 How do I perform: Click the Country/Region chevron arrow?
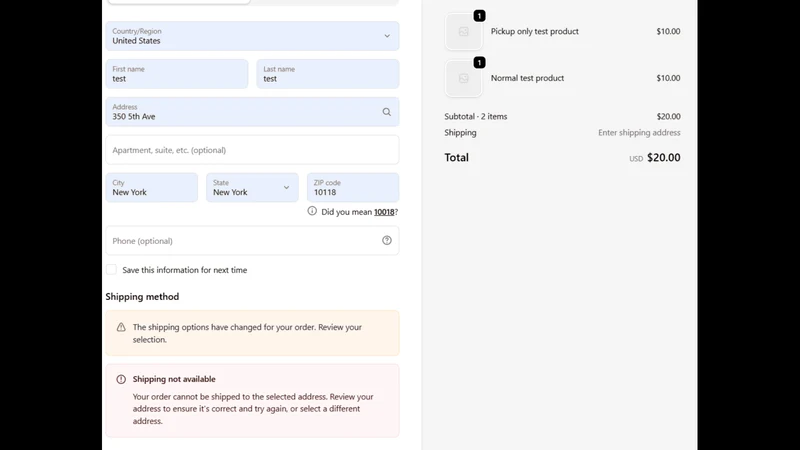pyautogui.click(x=387, y=36)
